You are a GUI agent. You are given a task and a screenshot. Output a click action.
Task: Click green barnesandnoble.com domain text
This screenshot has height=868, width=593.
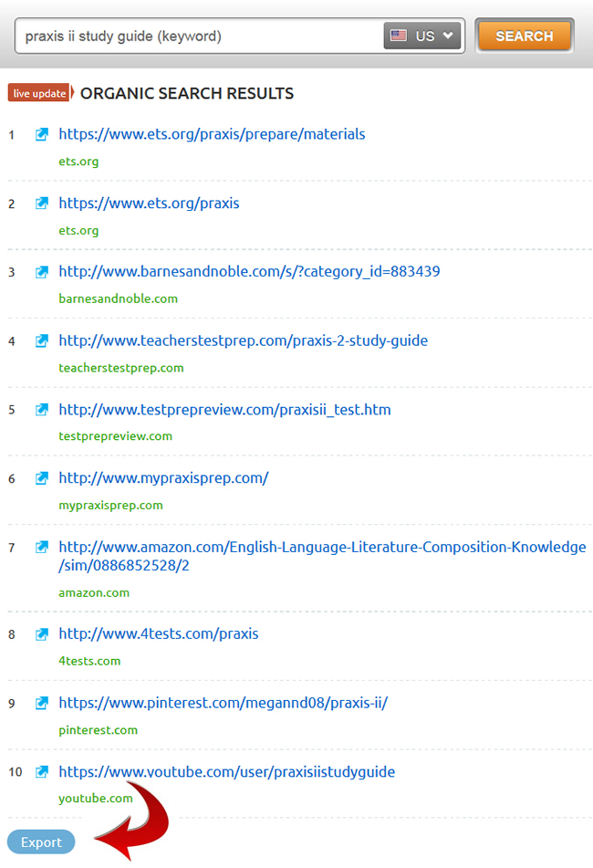click(119, 299)
